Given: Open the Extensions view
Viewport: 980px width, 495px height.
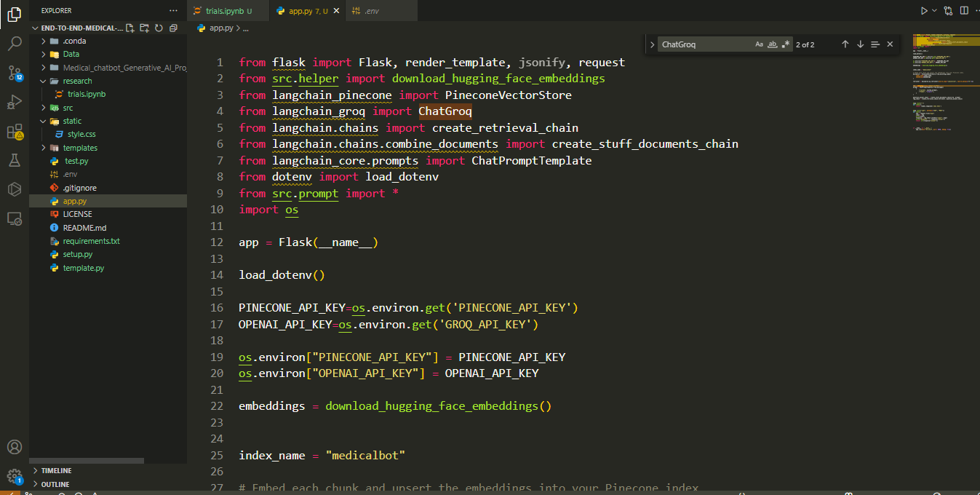Looking at the screenshot, I should (15, 132).
